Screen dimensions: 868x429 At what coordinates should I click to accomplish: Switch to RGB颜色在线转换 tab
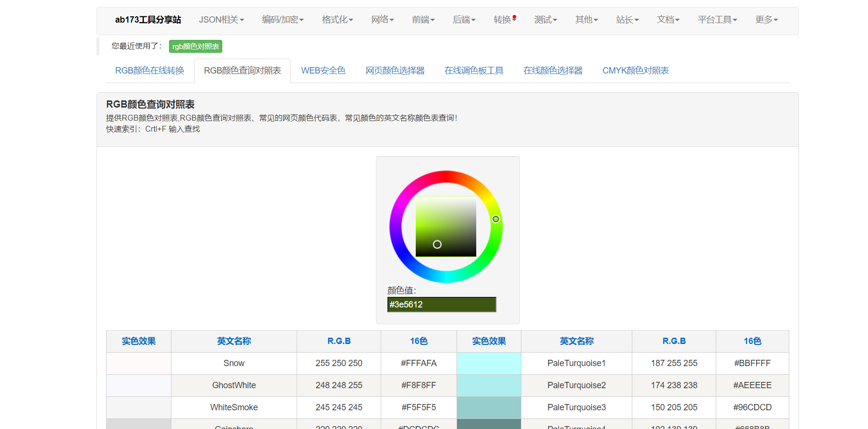click(150, 71)
